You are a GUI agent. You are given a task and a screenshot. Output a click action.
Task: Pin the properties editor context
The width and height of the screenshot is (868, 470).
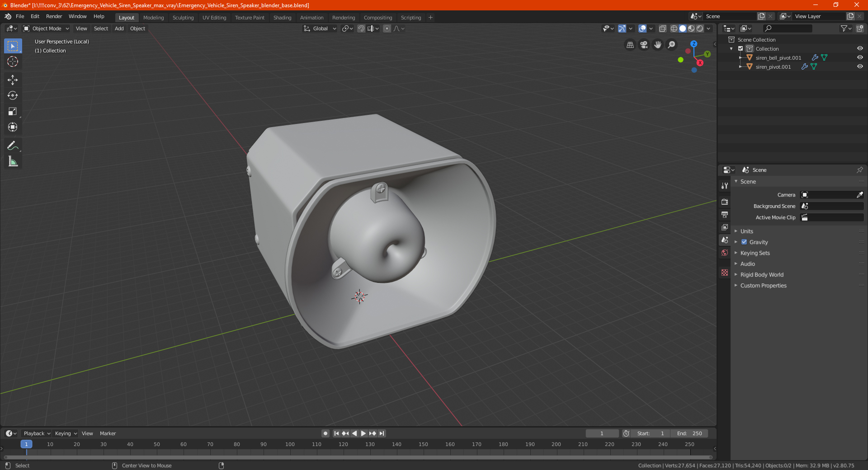click(x=859, y=170)
